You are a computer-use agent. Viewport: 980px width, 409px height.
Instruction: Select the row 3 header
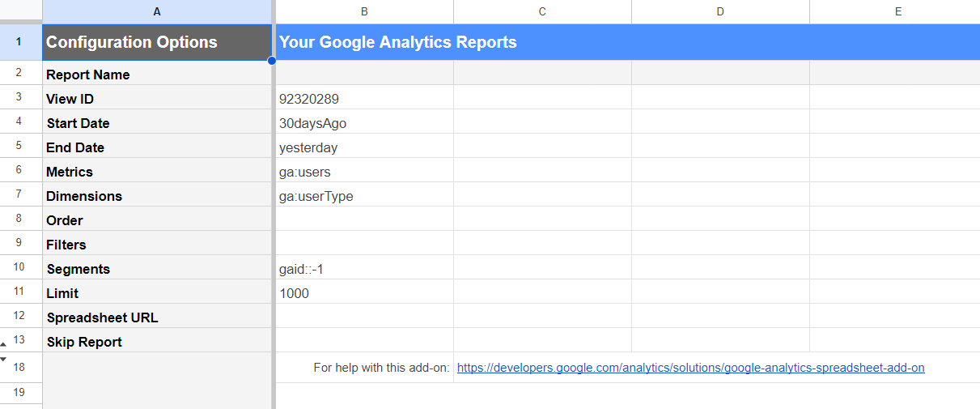[21, 97]
